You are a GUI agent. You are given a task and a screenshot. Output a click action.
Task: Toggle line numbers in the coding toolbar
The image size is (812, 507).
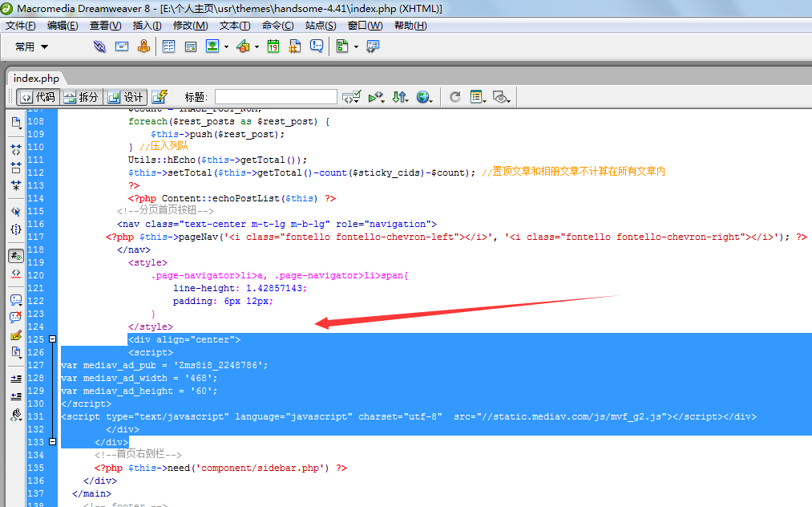pyautogui.click(x=16, y=256)
